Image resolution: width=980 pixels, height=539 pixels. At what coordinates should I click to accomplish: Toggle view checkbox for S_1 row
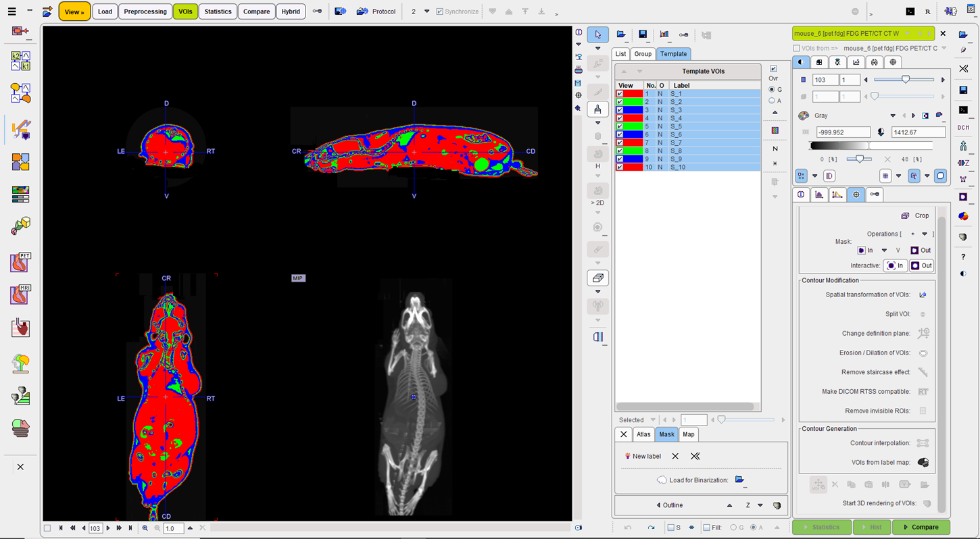(620, 94)
